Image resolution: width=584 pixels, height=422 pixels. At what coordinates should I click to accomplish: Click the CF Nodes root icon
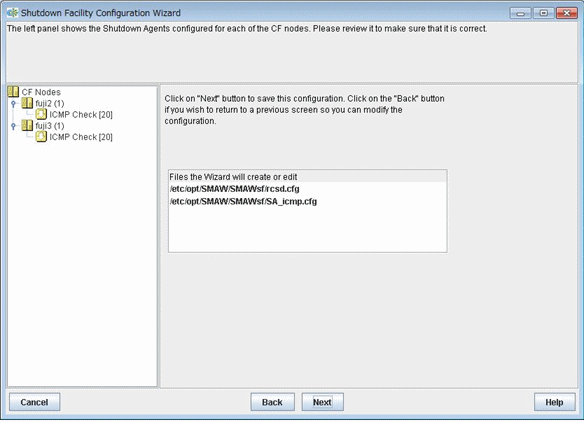click(x=13, y=92)
